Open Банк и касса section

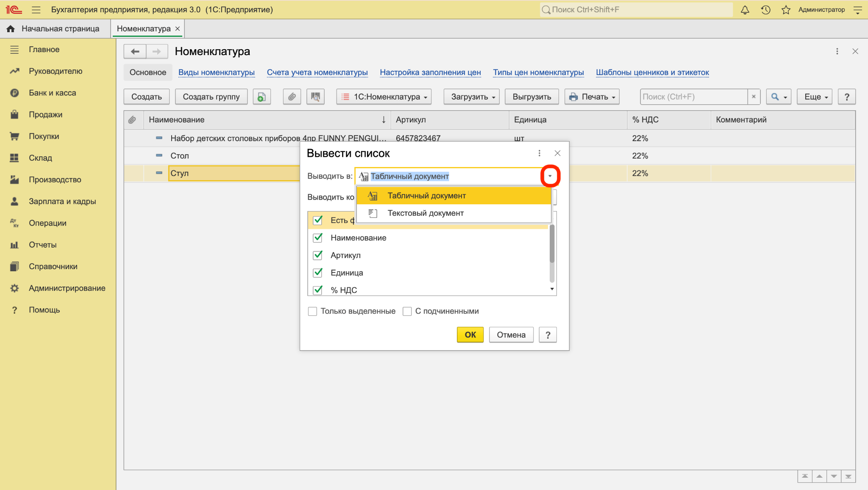pyautogui.click(x=52, y=93)
